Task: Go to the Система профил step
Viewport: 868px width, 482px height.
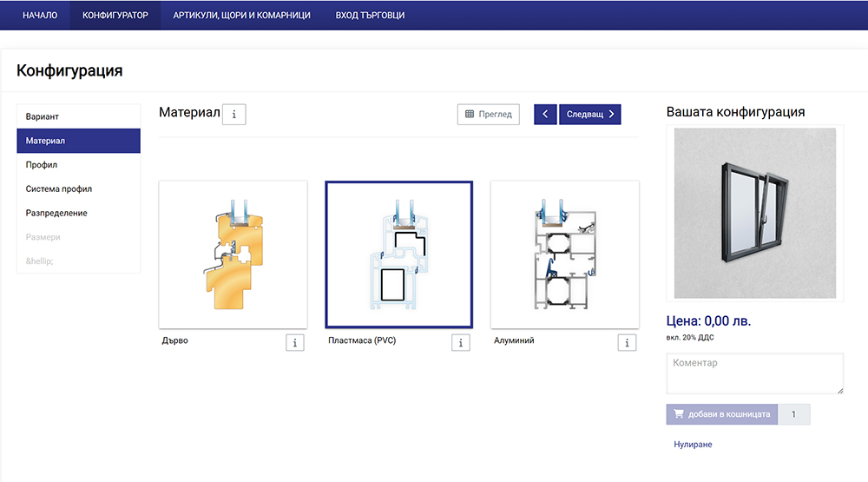Action: 78,188
